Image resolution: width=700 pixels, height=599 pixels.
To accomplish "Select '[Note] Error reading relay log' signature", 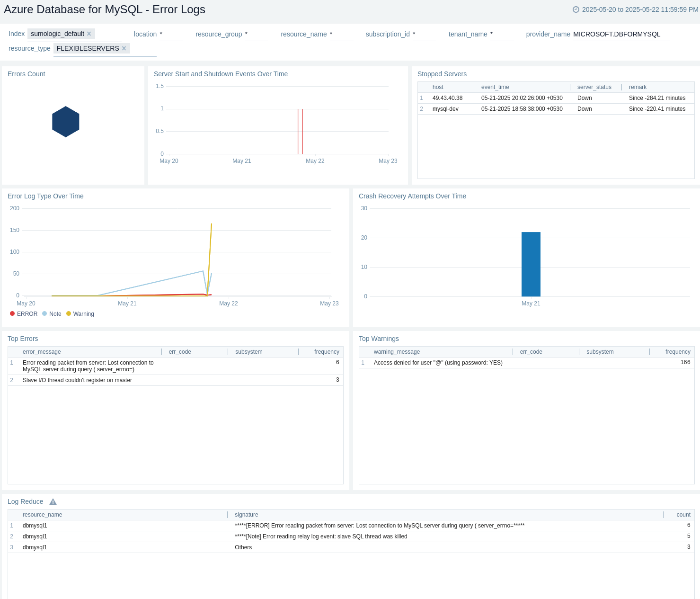I will point(321,536).
